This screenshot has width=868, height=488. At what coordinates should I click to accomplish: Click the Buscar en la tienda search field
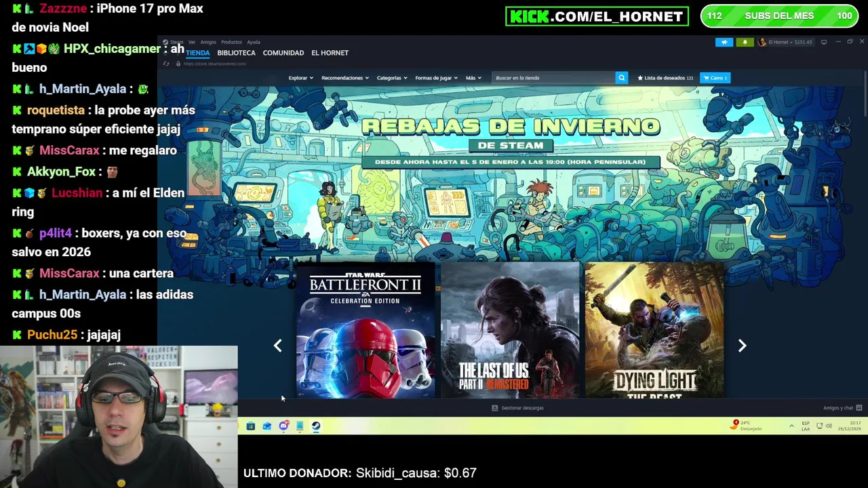(553, 78)
